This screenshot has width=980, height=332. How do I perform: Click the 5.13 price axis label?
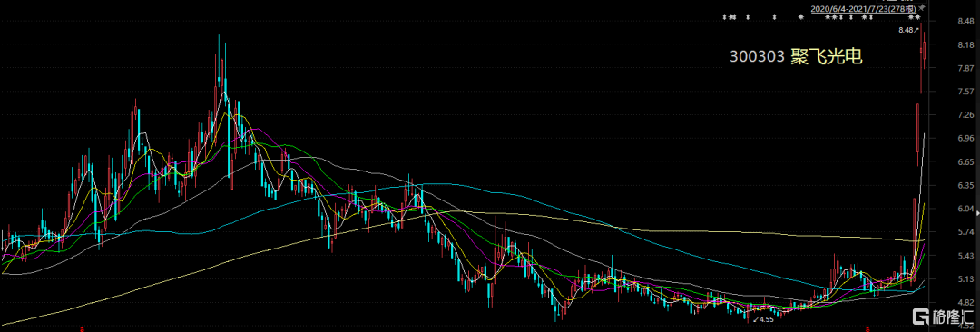pyautogui.click(x=965, y=279)
